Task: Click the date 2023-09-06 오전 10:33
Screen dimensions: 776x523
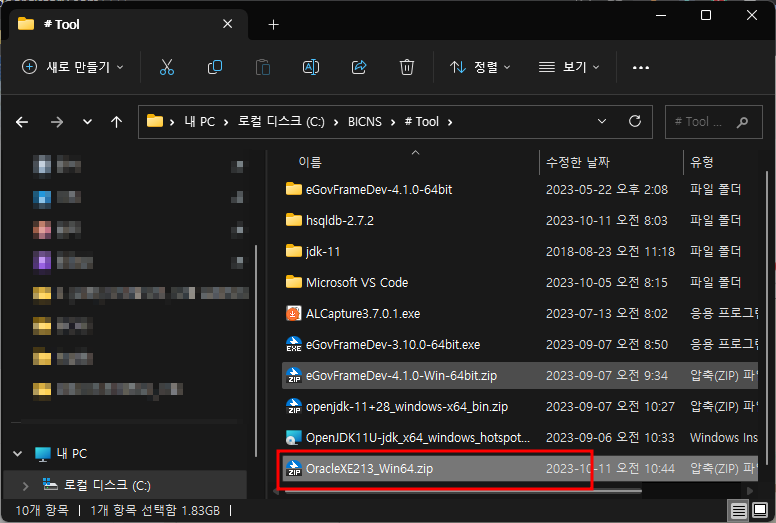Action: (610, 437)
